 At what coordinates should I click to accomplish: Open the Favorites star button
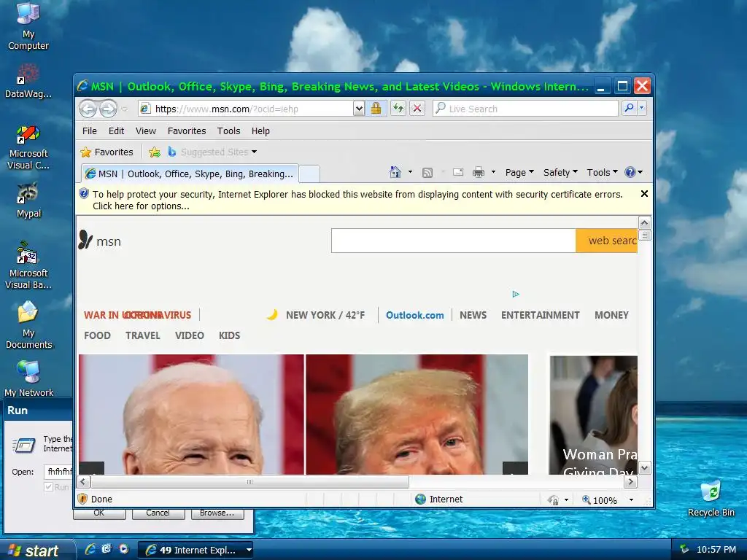point(107,152)
